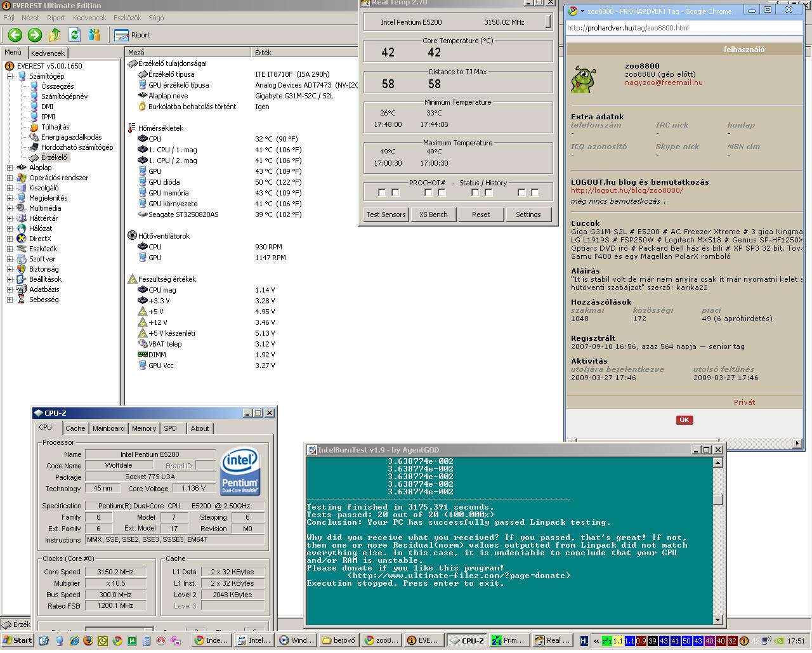Screen dimensions: 812x653
Task: Expand the Sebesség tree node
Action: point(10,300)
